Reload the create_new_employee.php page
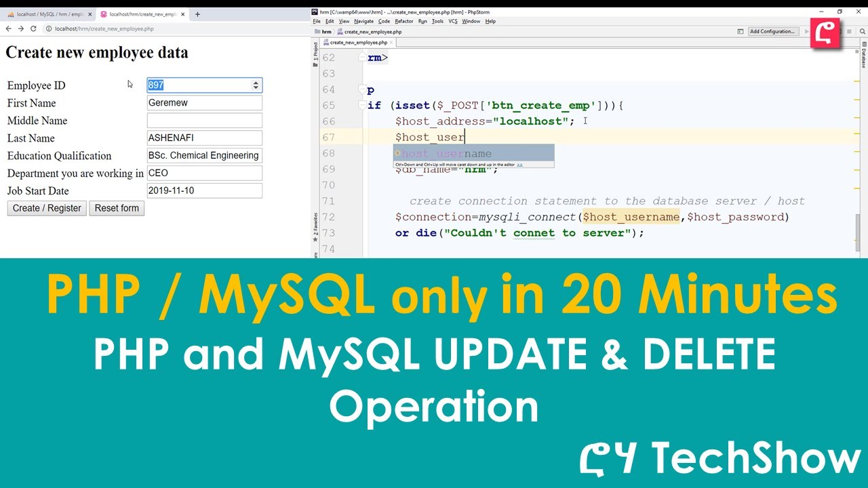868x488 pixels. (33, 28)
